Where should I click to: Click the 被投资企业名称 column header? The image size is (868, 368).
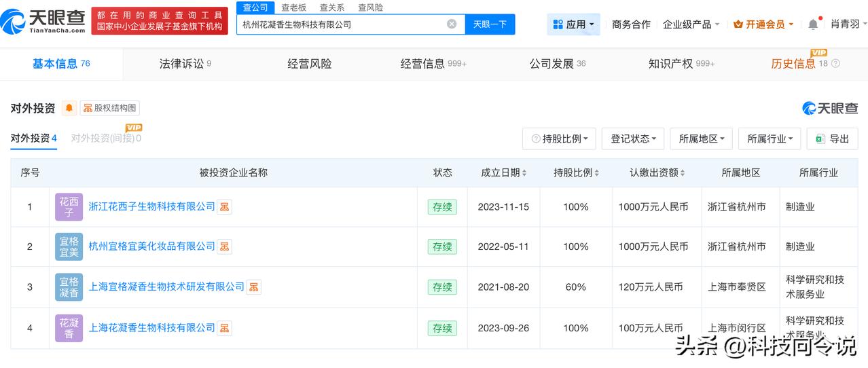click(x=233, y=173)
